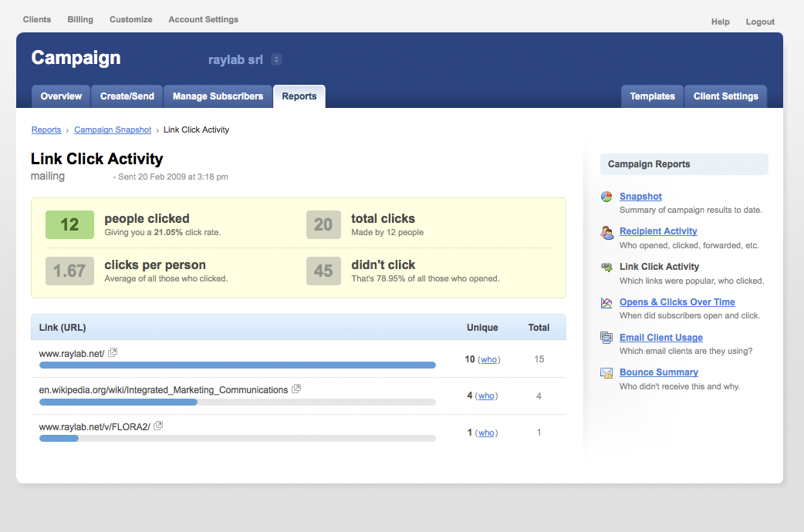Screen dimensions: 804x532
Task: Click the Opens & Clicks Over Time chart icon
Action: [606, 303]
